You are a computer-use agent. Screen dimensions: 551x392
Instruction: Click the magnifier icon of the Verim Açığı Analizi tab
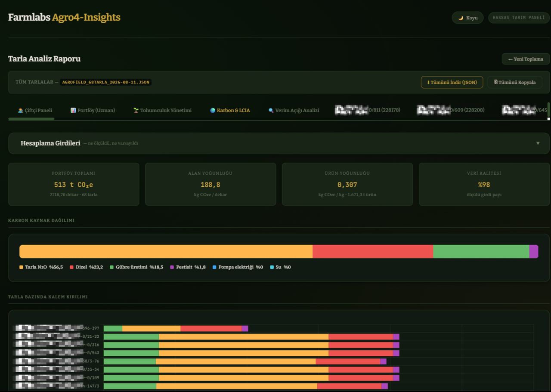(x=271, y=111)
